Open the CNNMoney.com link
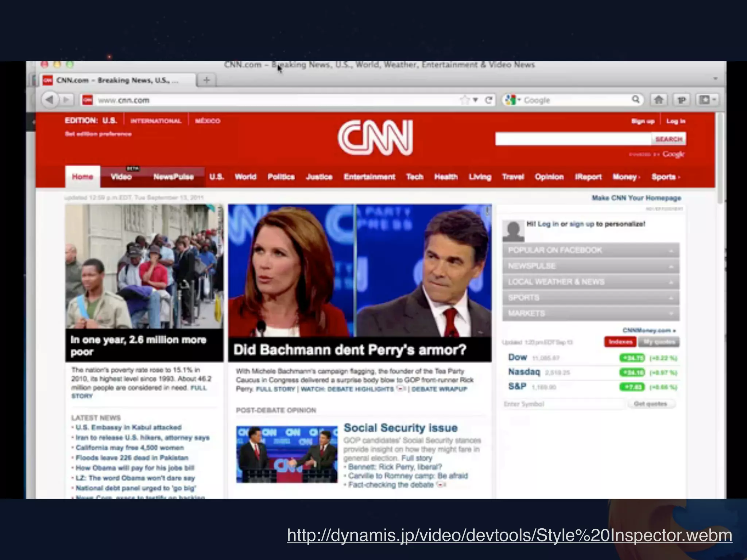This screenshot has width=747, height=560. click(x=649, y=331)
